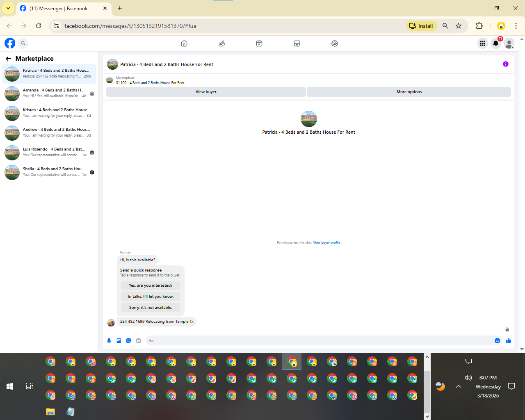
Task: Open the Windows notification center
Action: point(511,386)
